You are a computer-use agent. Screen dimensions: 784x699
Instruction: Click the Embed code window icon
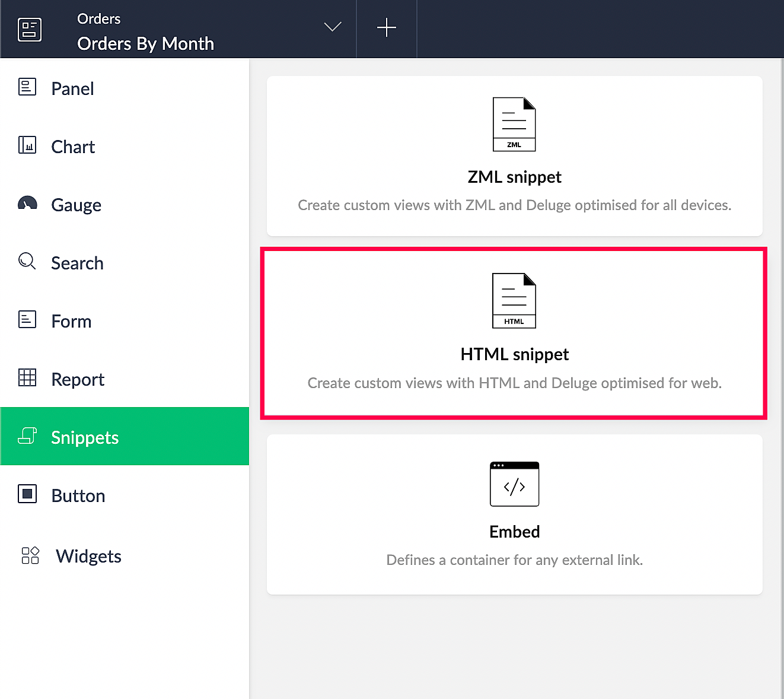tap(514, 484)
